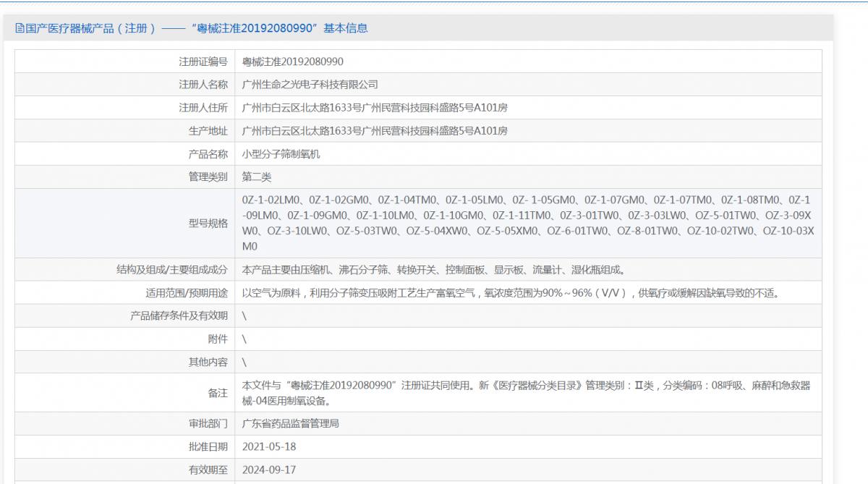
Task: Select the production address value in 生产地址 row
Action: click(x=375, y=131)
